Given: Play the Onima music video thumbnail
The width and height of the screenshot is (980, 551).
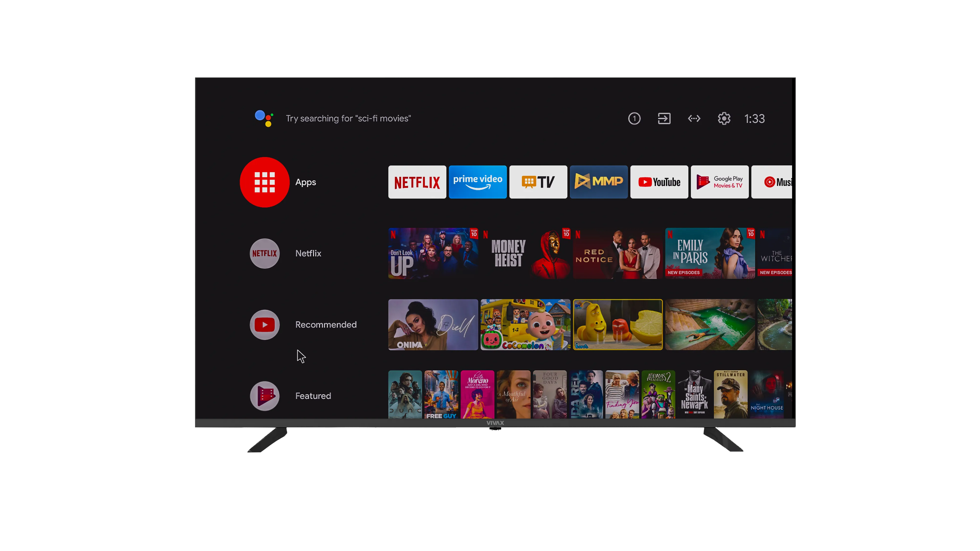Looking at the screenshot, I should pyautogui.click(x=433, y=325).
